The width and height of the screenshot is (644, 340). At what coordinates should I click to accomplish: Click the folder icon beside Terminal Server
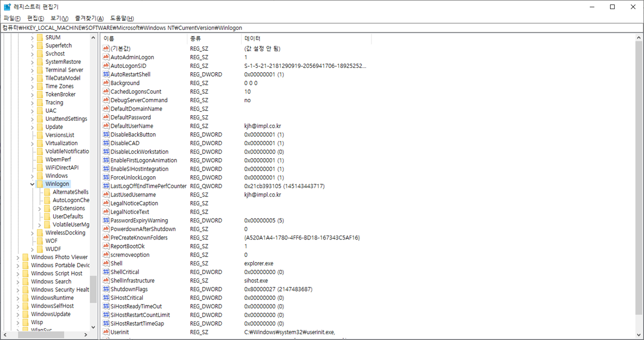tap(40, 70)
